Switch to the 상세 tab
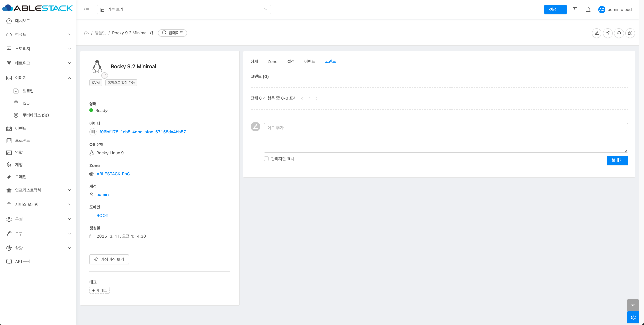Viewport: 644px width, 325px height. 254,62
